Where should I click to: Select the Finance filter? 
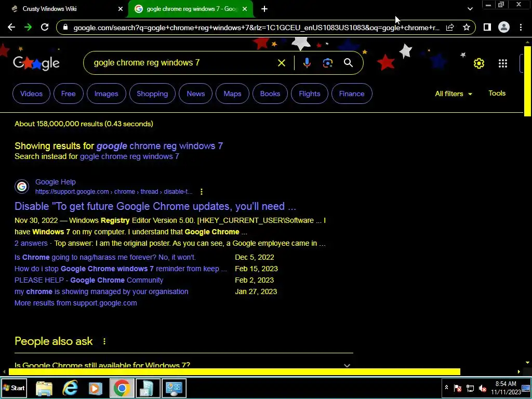click(352, 94)
